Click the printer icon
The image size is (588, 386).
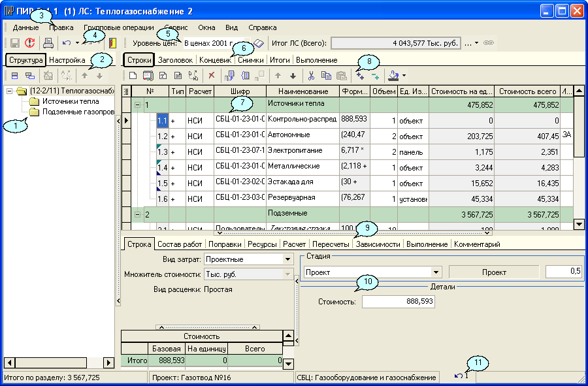(48, 43)
